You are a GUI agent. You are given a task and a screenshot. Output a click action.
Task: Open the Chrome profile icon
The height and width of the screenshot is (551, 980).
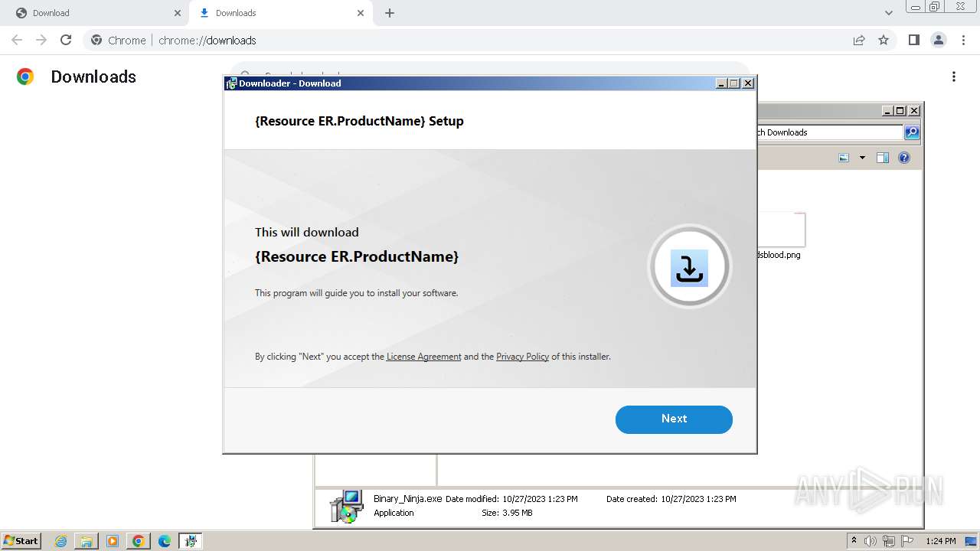(939, 40)
